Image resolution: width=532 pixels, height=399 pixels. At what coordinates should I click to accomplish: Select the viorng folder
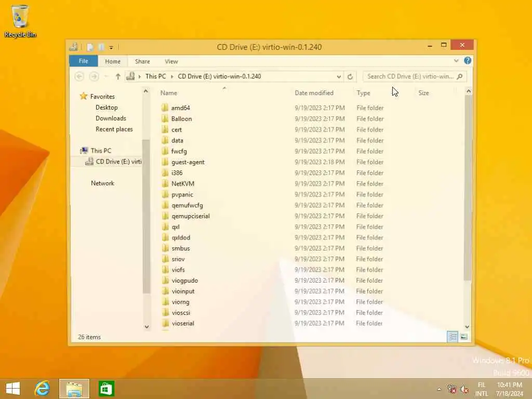180,302
